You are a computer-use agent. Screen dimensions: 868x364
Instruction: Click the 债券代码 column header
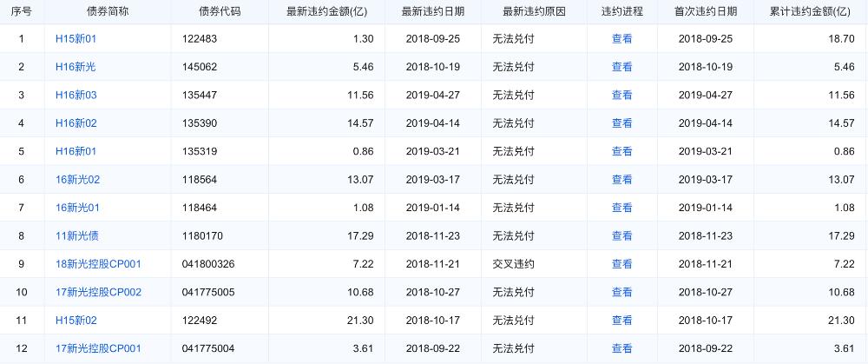coord(220,11)
